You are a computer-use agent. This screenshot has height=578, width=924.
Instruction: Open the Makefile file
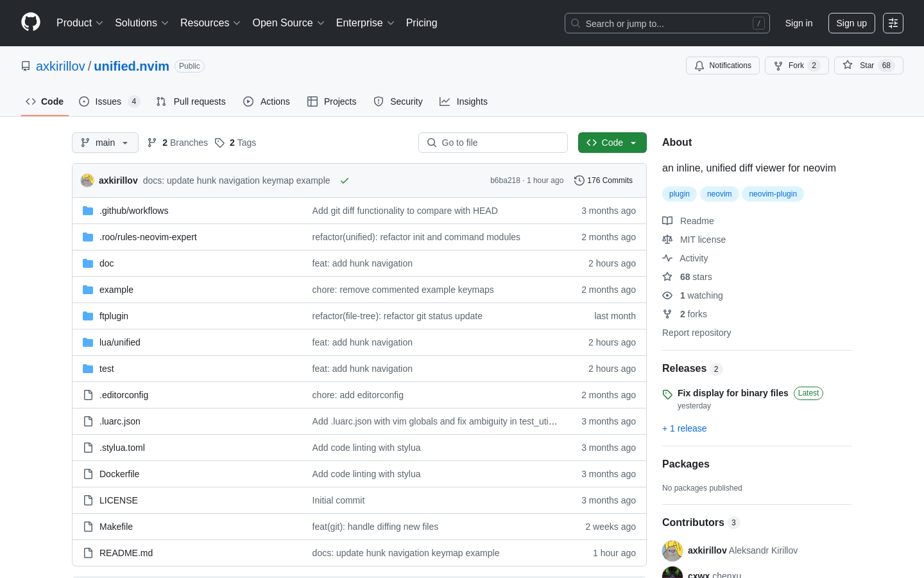[x=116, y=527]
